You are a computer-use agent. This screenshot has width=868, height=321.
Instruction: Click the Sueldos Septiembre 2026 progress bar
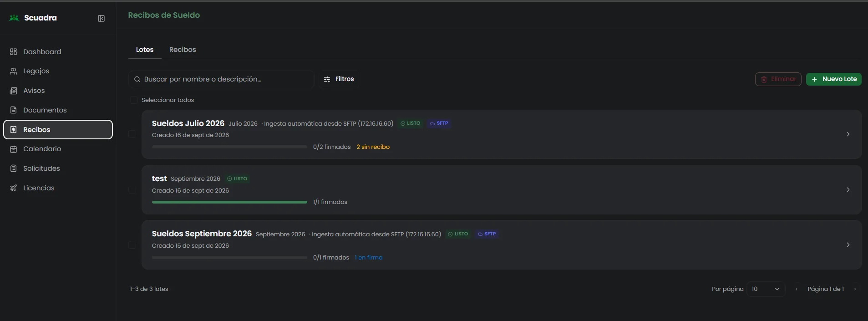pyautogui.click(x=229, y=258)
